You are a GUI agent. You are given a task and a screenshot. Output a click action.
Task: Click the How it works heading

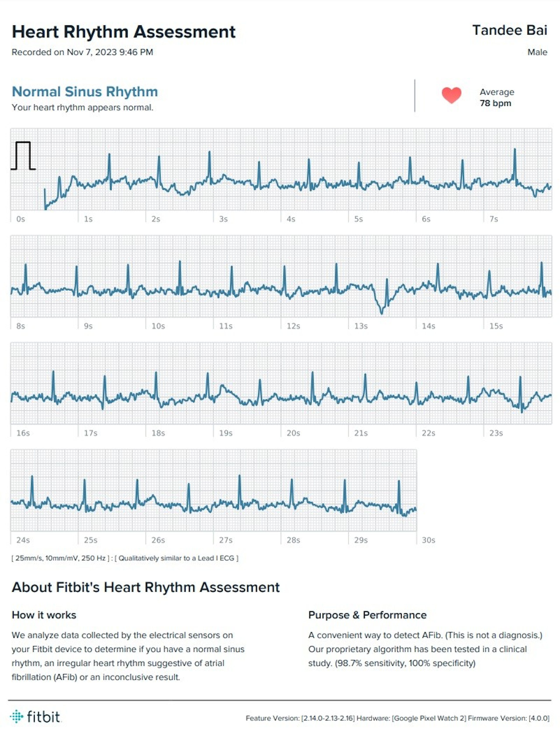[x=44, y=615]
